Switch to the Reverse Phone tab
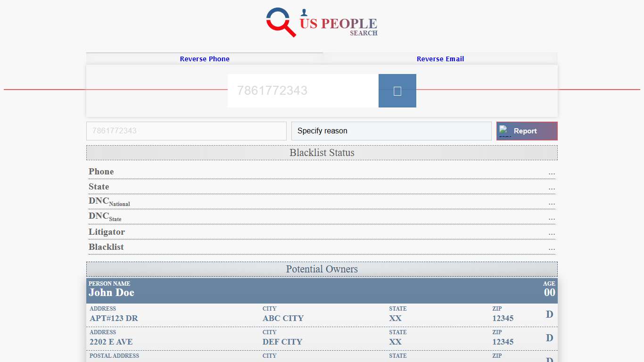 [204, 58]
